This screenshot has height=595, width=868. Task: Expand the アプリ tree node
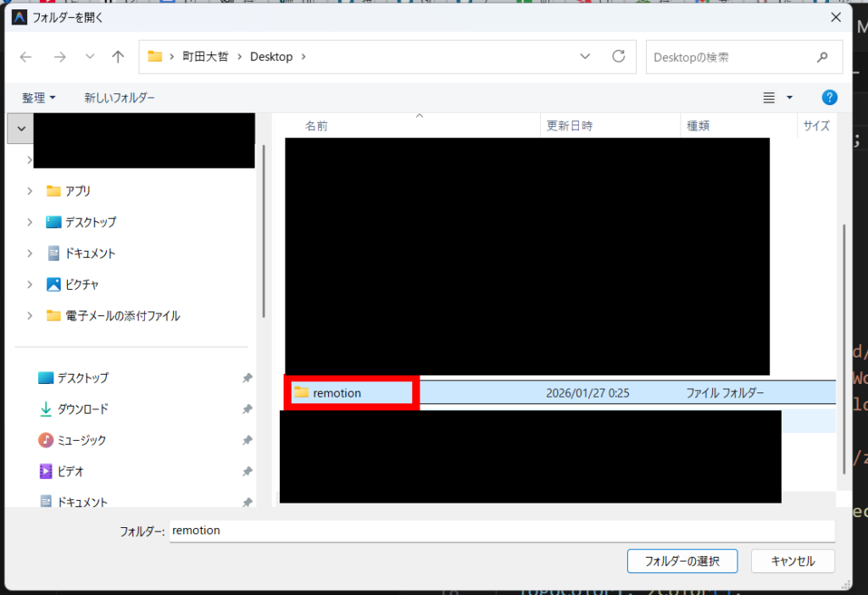coord(30,191)
